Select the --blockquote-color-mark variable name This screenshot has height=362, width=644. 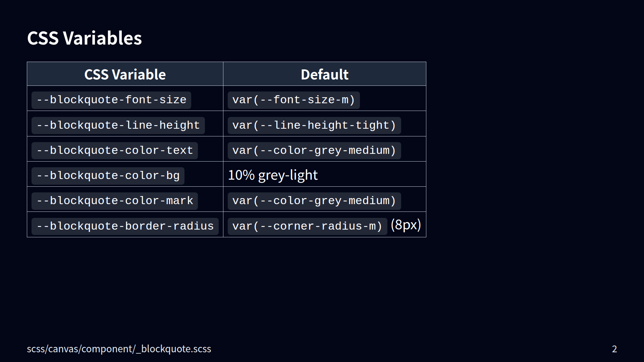[x=114, y=201]
